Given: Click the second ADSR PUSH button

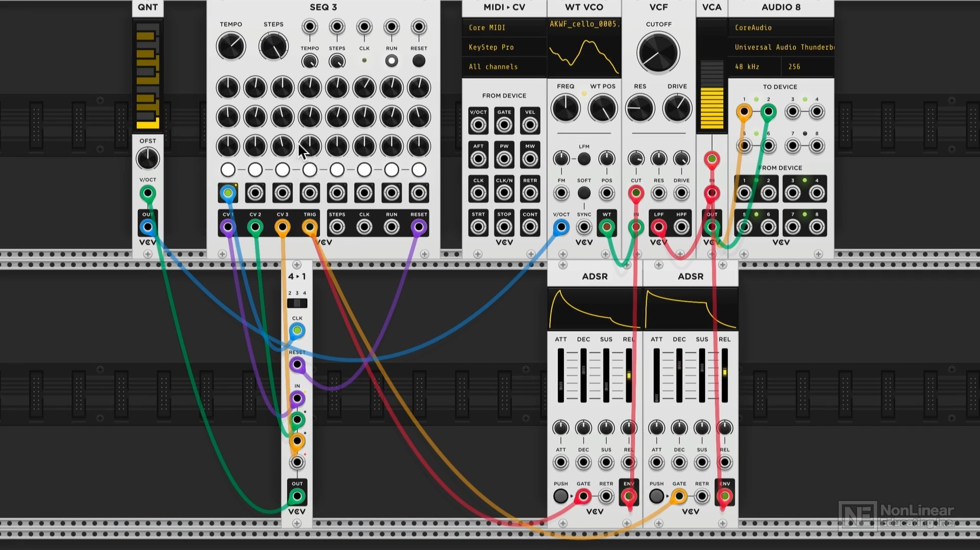Looking at the screenshot, I should click(656, 496).
